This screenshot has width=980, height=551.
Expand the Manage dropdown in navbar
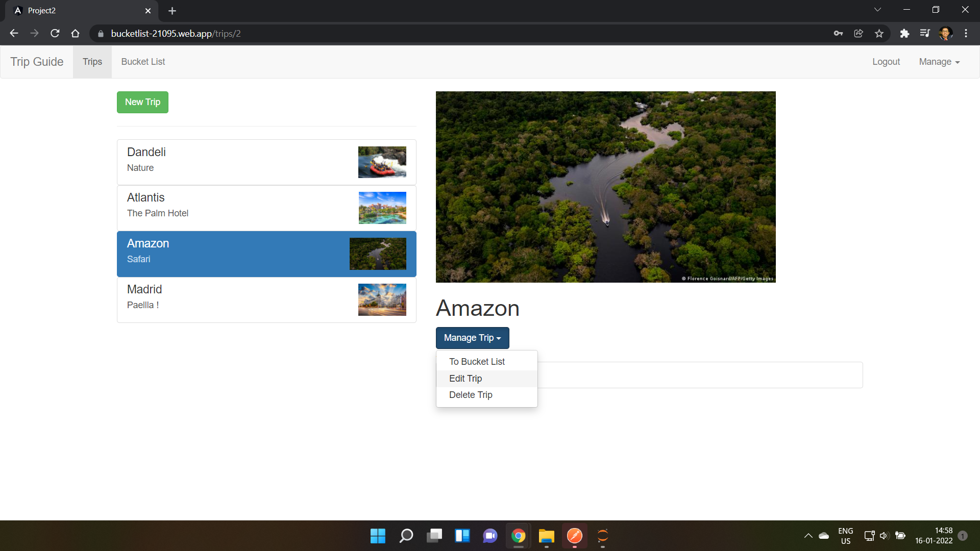pyautogui.click(x=939, y=62)
